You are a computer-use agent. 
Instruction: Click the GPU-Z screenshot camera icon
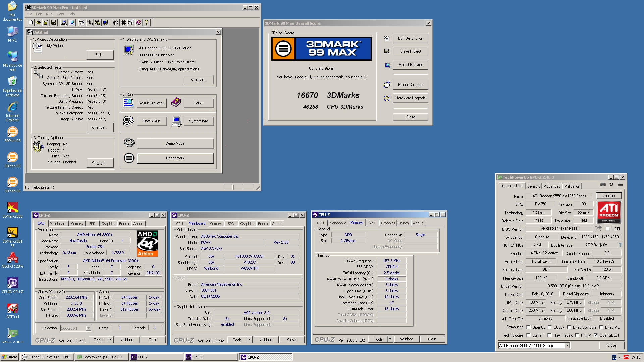click(603, 185)
